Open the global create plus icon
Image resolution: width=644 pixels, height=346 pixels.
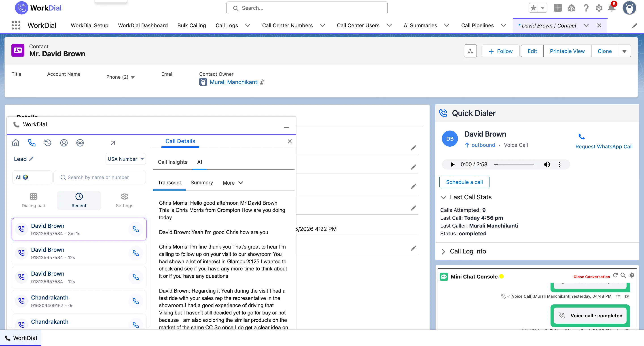[558, 8]
